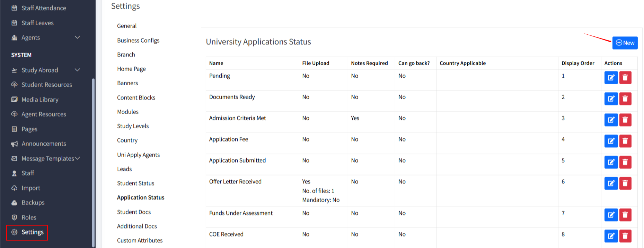Image resolution: width=644 pixels, height=248 pixels.
Task: Switch to Business Configs settings section
Action: click(x=138, y=40)
